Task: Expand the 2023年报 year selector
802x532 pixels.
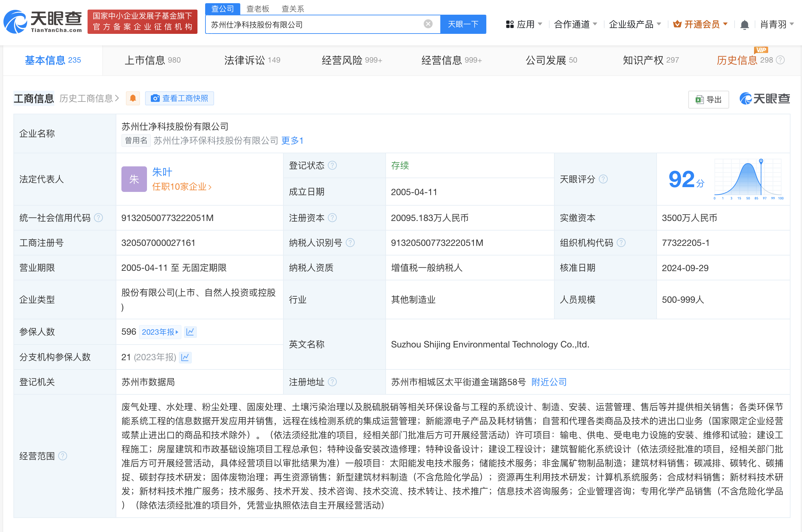Action: pyautogui.click(x=160, y=331)
